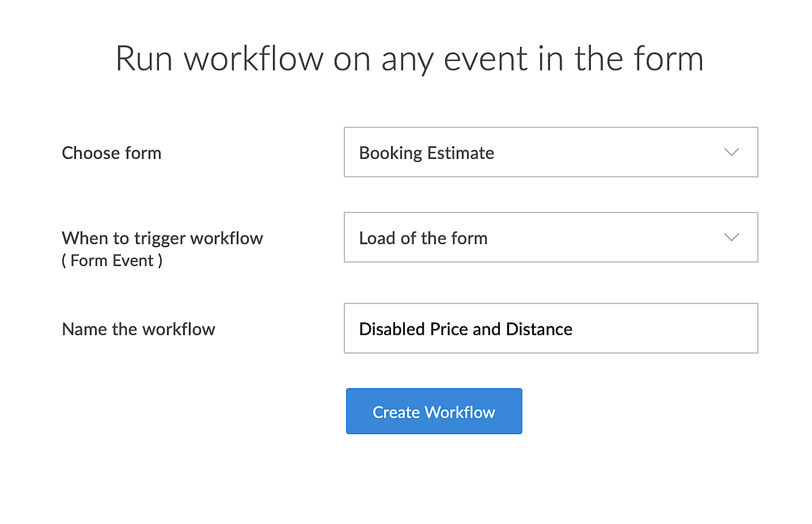Click the chevron beside Load of the form
This screenshot has height=524, width=812.
point(731,237)
